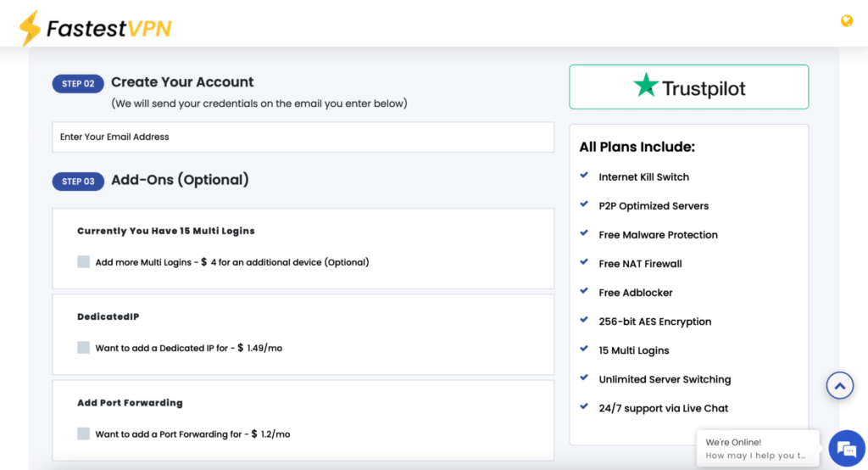Click the "Internet Kill Switch" feature text
The width and height of the screenshot is (868, 470).
pyautogui.click(x=644, y=176)
